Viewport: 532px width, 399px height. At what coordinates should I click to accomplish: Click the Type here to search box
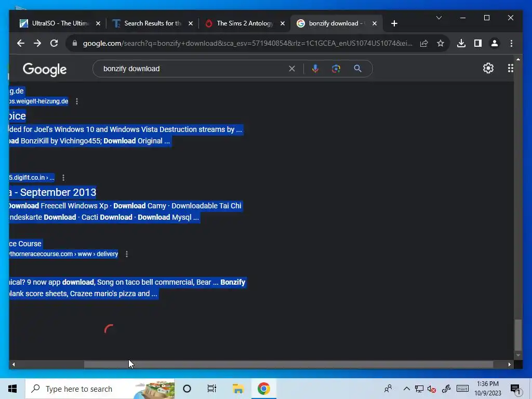[x=100, y=389]
